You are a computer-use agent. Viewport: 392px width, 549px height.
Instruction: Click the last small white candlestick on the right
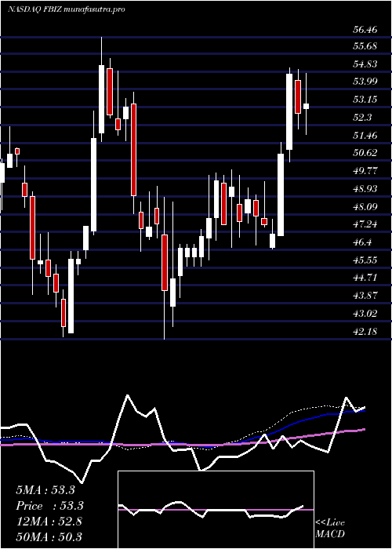306,106
